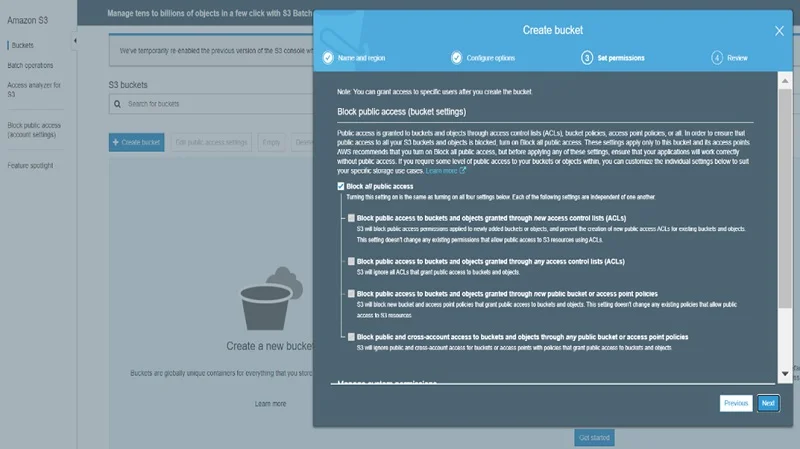Collapse the S3 sidebar with the arrow
Image resolution: width=800 pixels, height=449 pixels.
[75, 41]
